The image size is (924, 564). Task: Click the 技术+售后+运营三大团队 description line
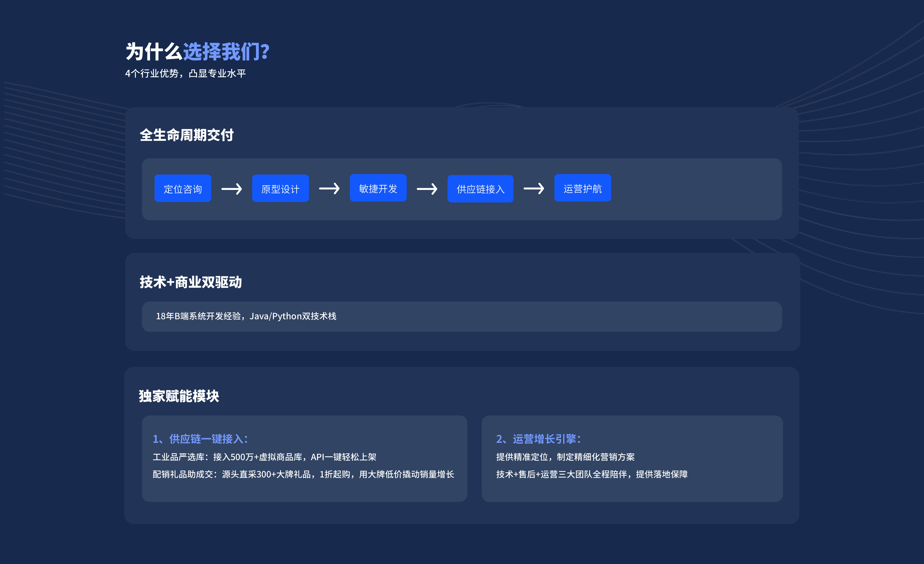(592, 474)
